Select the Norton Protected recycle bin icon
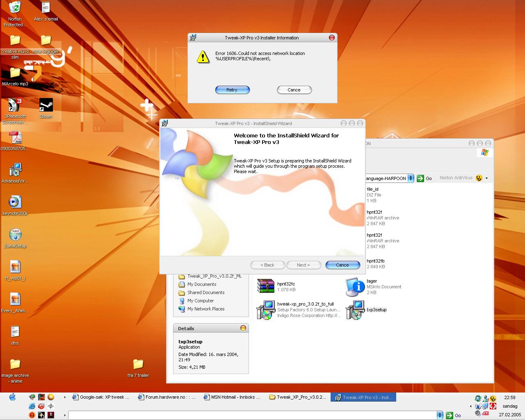 click(15, 8)
